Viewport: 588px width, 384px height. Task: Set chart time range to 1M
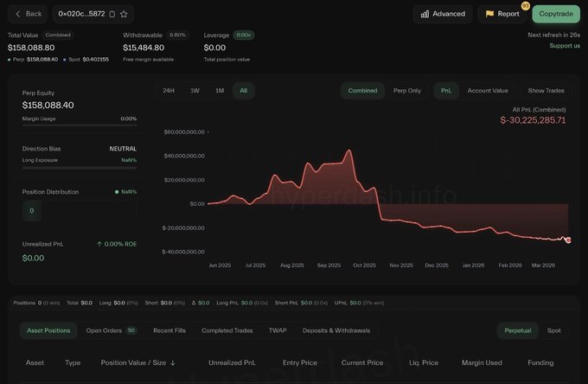click(x=220, y=91)
